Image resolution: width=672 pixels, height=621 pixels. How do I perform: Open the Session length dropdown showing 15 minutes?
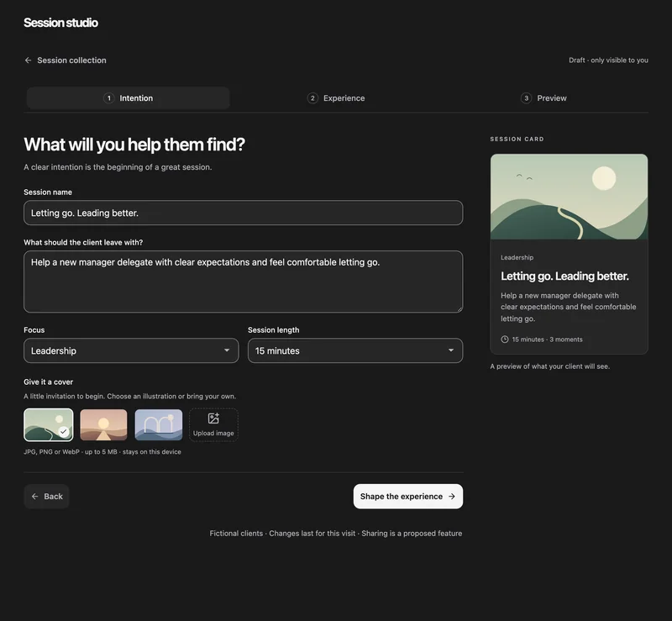[x=355, y=350]
